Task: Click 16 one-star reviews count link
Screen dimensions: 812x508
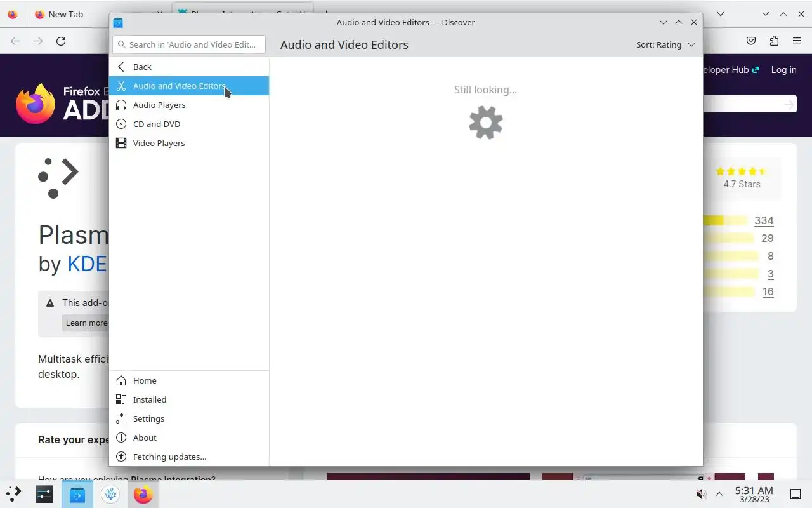Action: (768, 291)
